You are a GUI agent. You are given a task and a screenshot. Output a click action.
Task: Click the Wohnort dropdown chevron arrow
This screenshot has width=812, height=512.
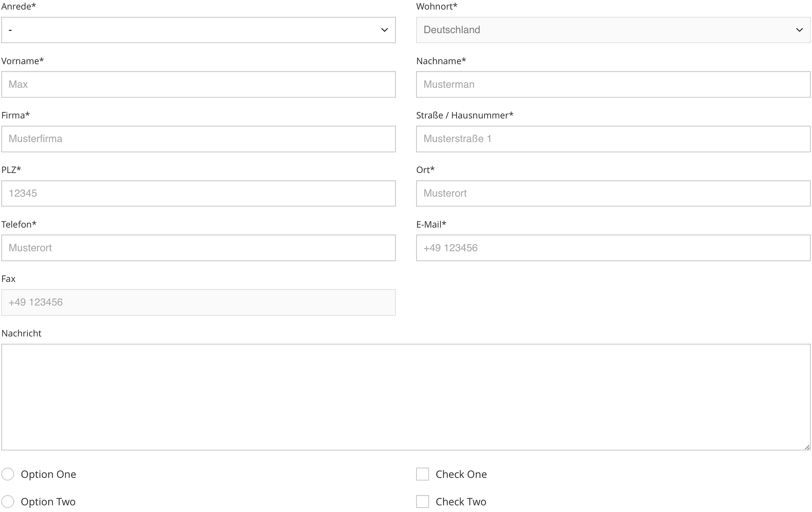pos(799,30)
